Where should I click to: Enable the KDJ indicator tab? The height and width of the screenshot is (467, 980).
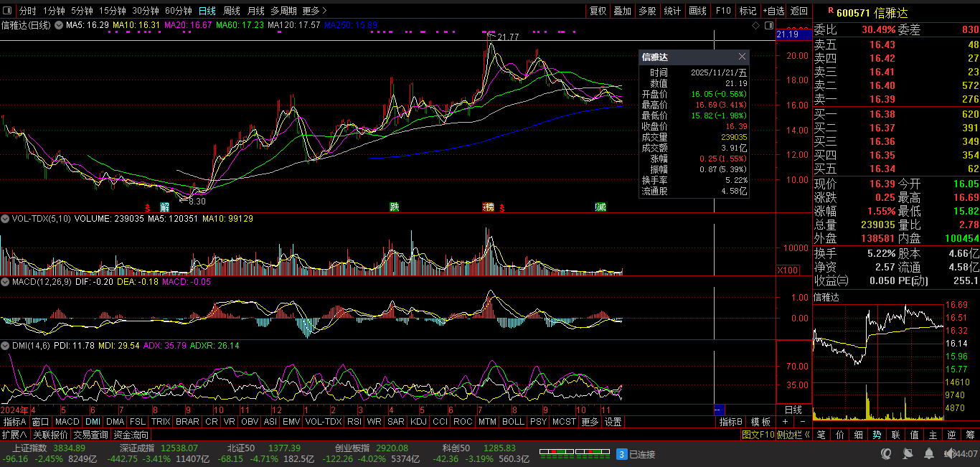(418, 422)
